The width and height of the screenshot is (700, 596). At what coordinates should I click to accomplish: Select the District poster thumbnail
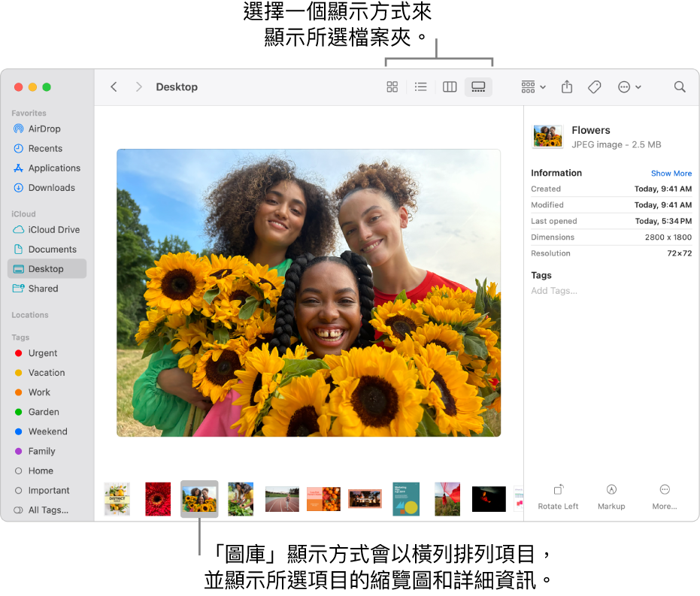(x=117, y=499)
